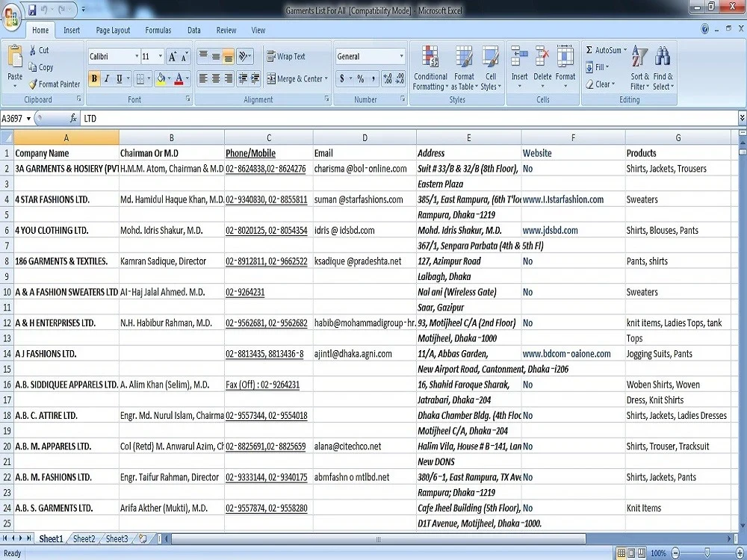Open Excel Help question mark
This screenshot has height=560, width=747.
pyautogui.click(x=705, y=29)
